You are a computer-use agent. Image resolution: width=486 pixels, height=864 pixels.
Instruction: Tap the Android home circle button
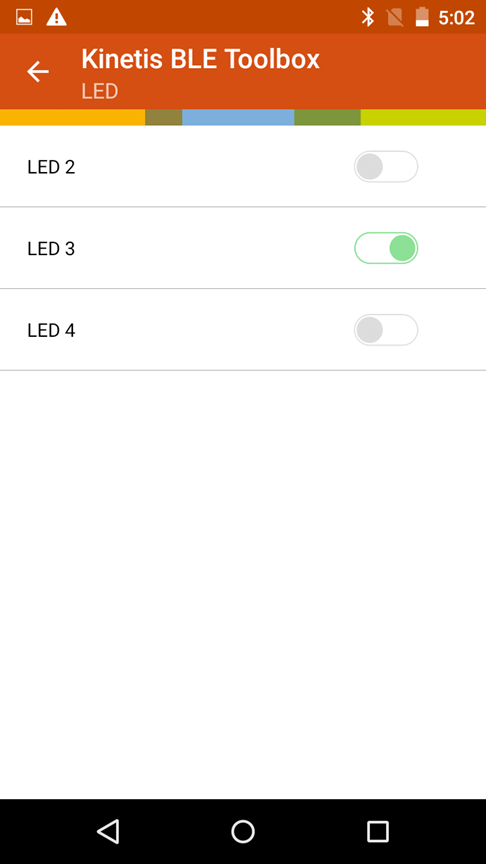(243, 831)
